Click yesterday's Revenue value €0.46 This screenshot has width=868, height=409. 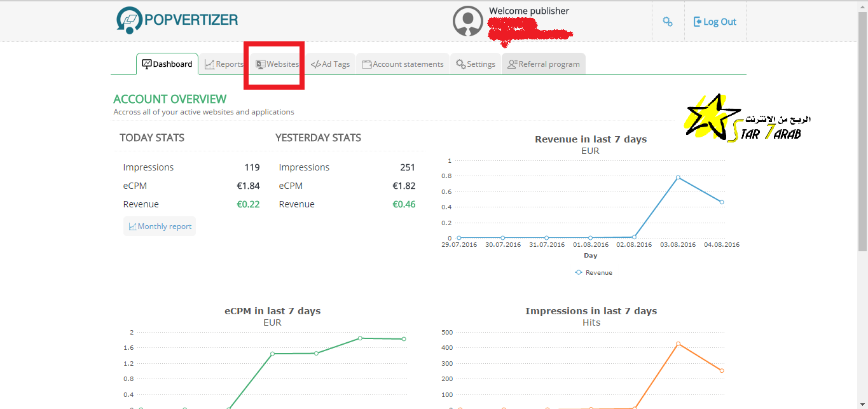(404, 204)
